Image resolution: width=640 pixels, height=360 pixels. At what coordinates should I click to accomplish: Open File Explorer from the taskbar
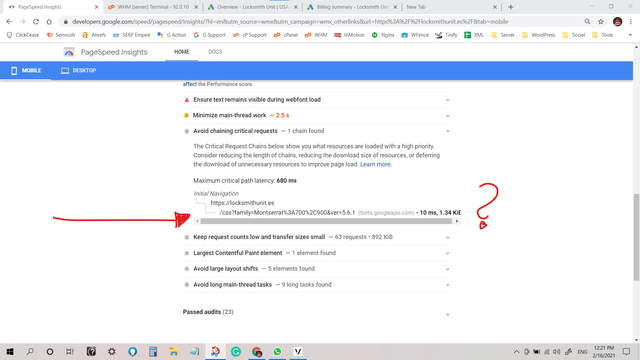point(173,351)
